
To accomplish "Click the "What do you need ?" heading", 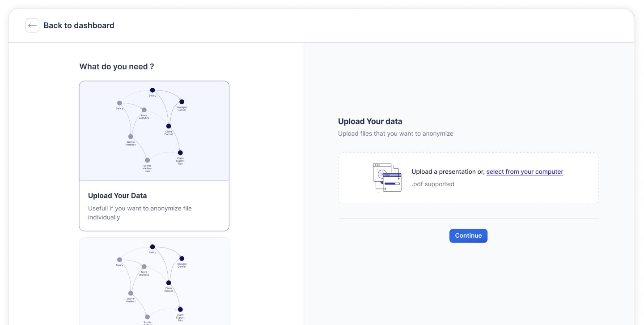I will click(116, 67).
